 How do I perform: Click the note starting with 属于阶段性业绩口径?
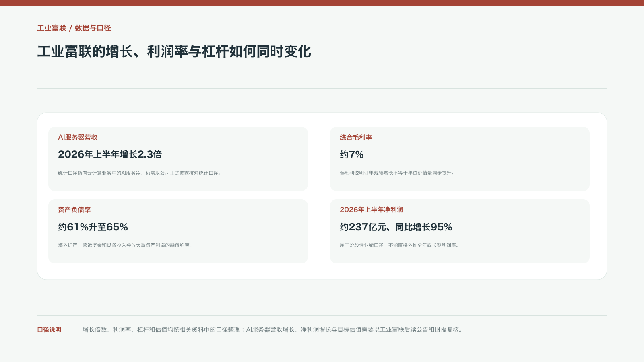pos(400,245)
